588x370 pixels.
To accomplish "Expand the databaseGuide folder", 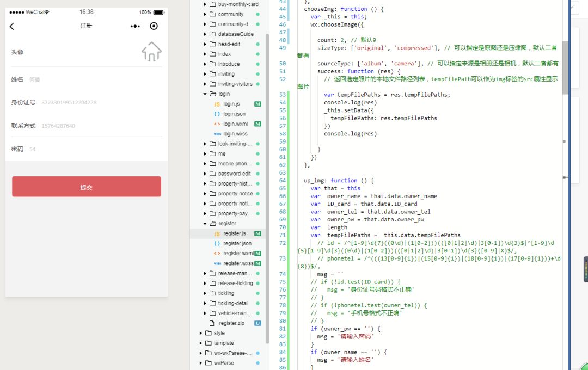I will 205,34.
